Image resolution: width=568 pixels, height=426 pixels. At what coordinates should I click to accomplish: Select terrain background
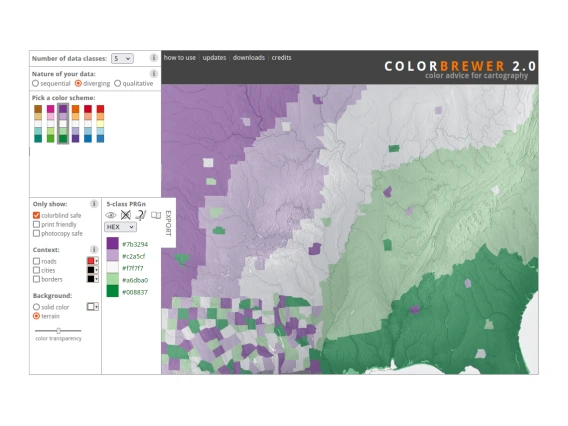click(x=36, y=316)
